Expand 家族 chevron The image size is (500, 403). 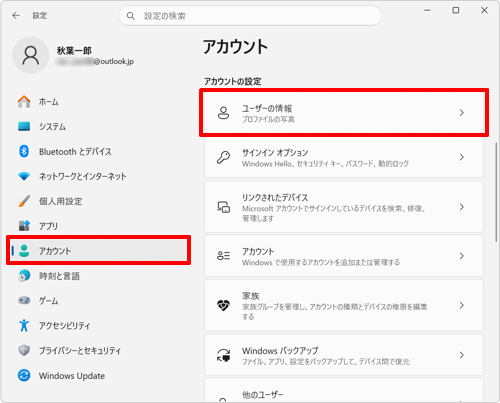(x=462, y=305)
